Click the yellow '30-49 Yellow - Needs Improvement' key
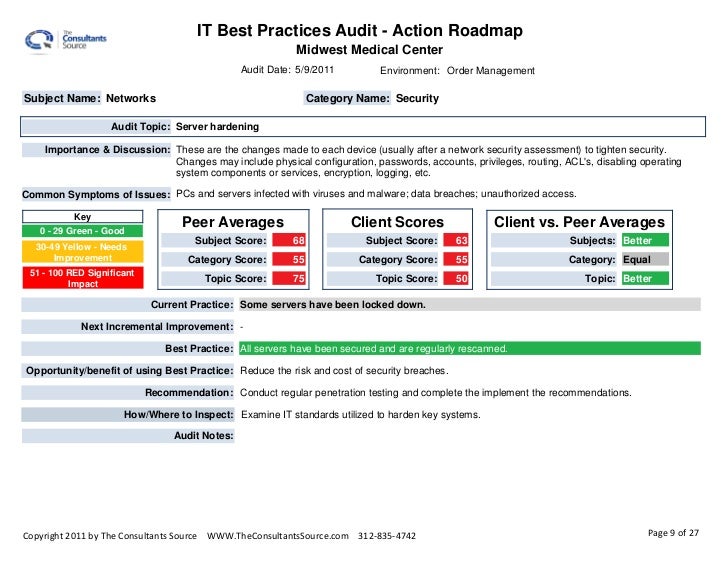Viewport: 728px width, 563px height. (x=83, y=252)
